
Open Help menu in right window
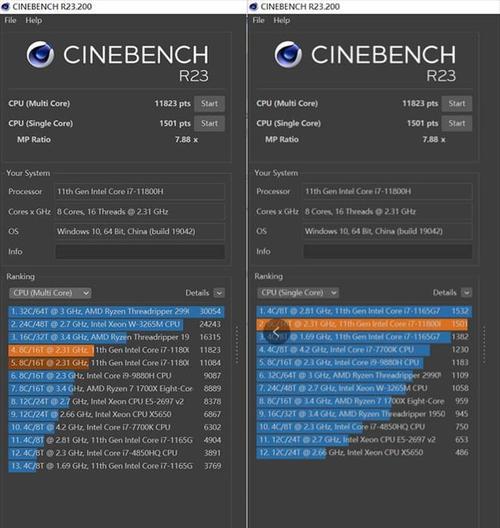[x=282, y=20]
